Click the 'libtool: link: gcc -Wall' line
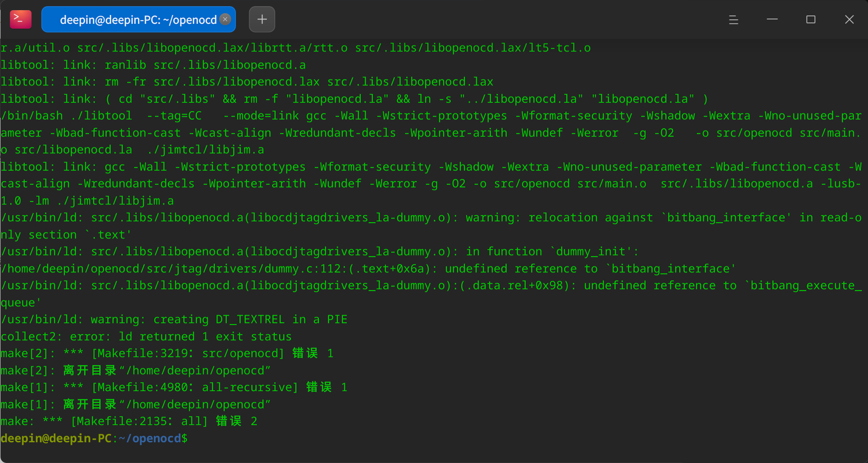 click(x=431, y=167)
